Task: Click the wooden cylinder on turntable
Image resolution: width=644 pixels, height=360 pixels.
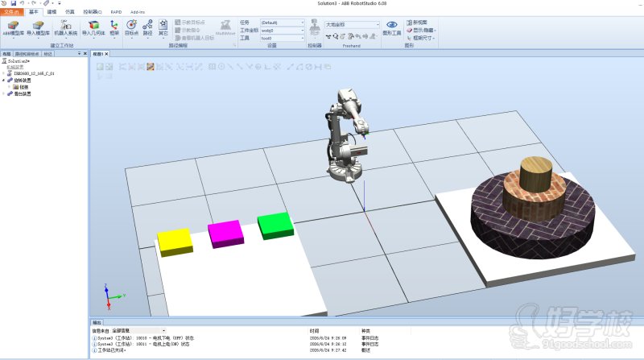Action: [536, 173]
